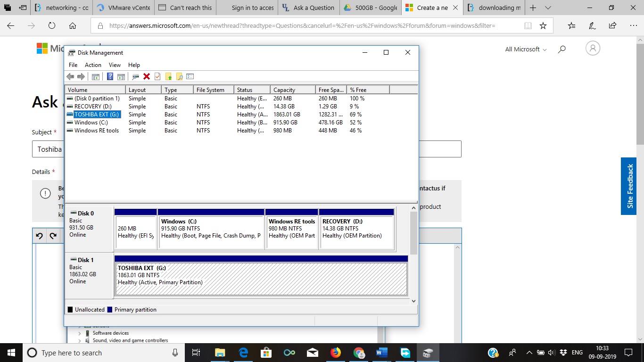Open the Microsoft account avatar icon

tap(593, 48)
